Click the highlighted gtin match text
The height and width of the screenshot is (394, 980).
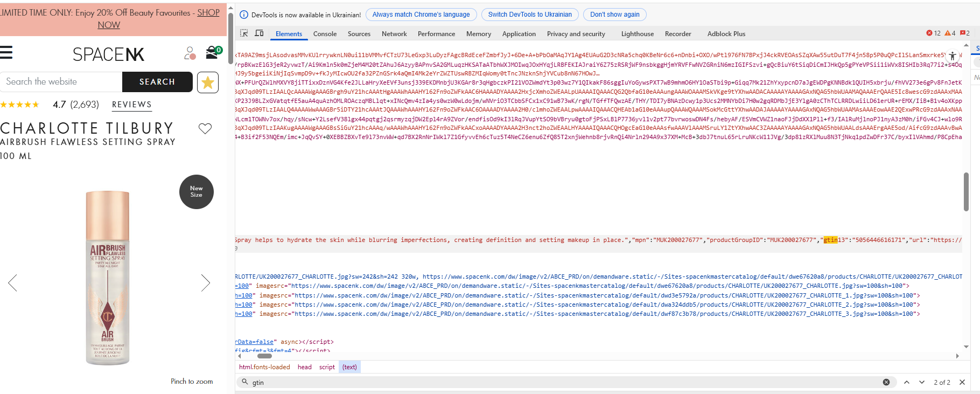(830, 240)
